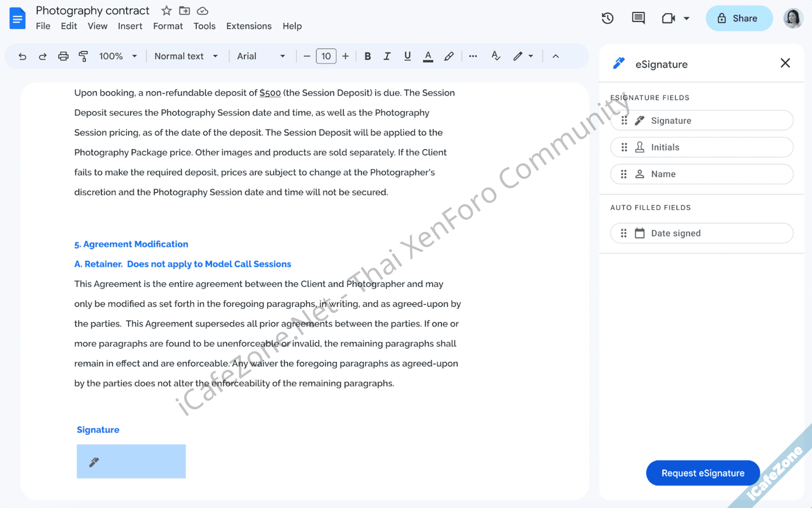Click the undo arrow icon
Image resolution: width=812 pixels, height=508 pixels.
click(22, 56)
